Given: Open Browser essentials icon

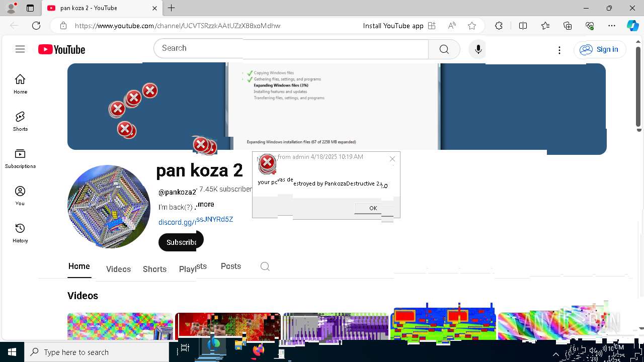Looking at the screenshot, I should [x=590, y=26].
